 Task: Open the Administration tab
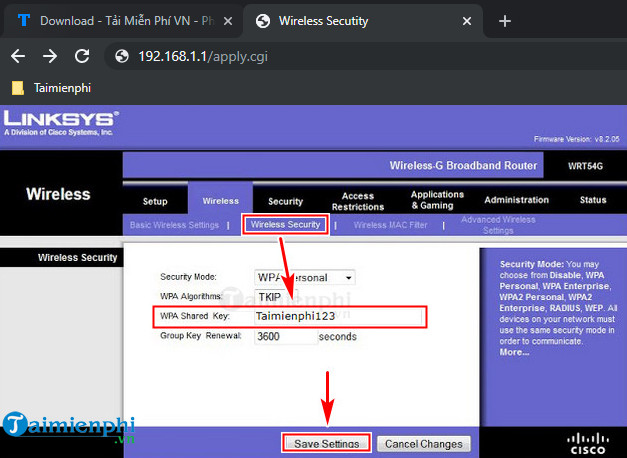[516, 200]
